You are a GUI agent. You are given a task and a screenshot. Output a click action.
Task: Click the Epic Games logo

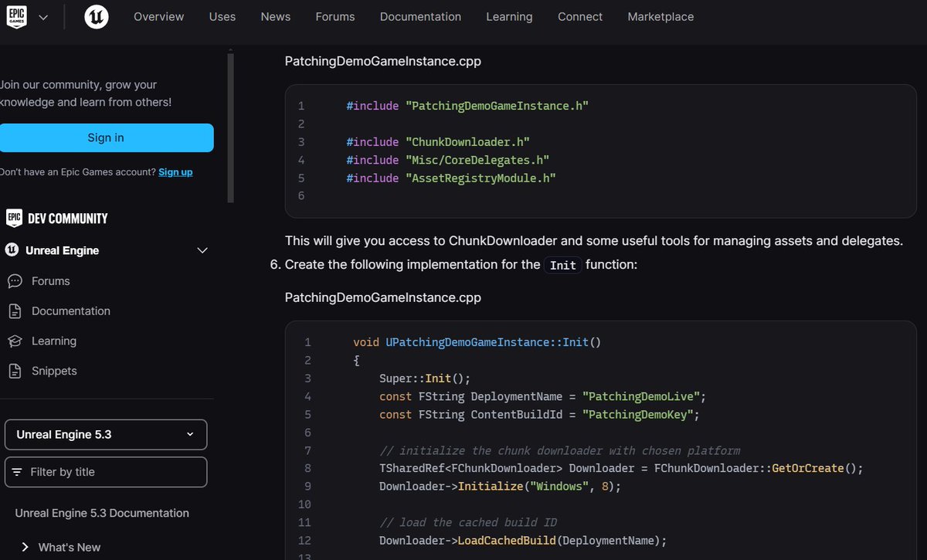pyautogui.click(x=17, y=17)
